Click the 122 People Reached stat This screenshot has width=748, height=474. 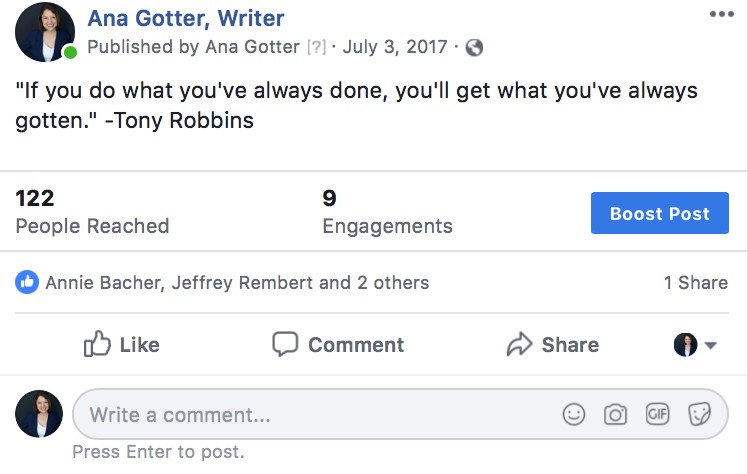coord(92,212)
